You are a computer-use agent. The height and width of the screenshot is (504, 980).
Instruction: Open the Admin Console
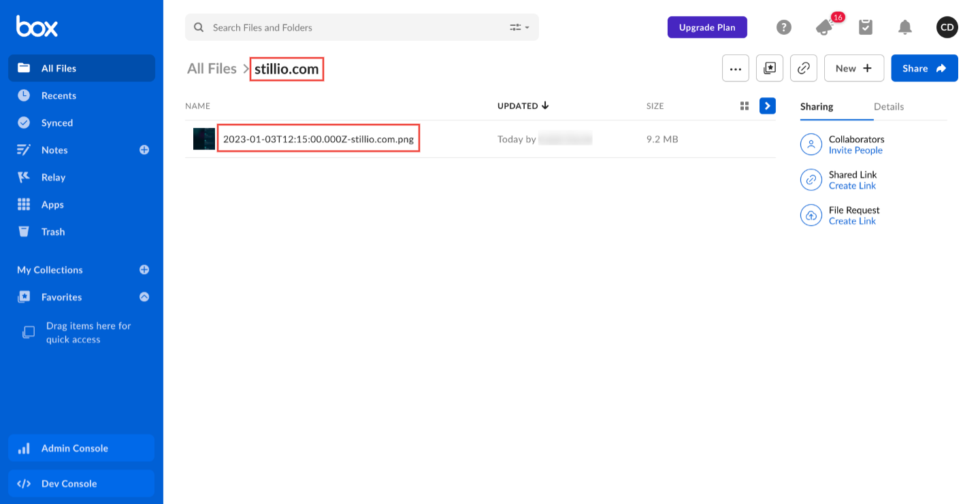82,448
